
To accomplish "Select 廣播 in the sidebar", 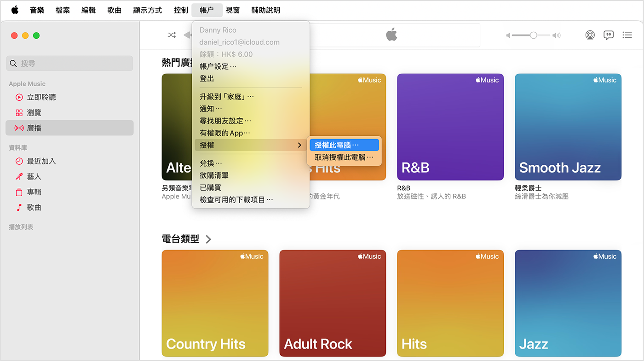I will pyautogui.click(x=69, y=128).
